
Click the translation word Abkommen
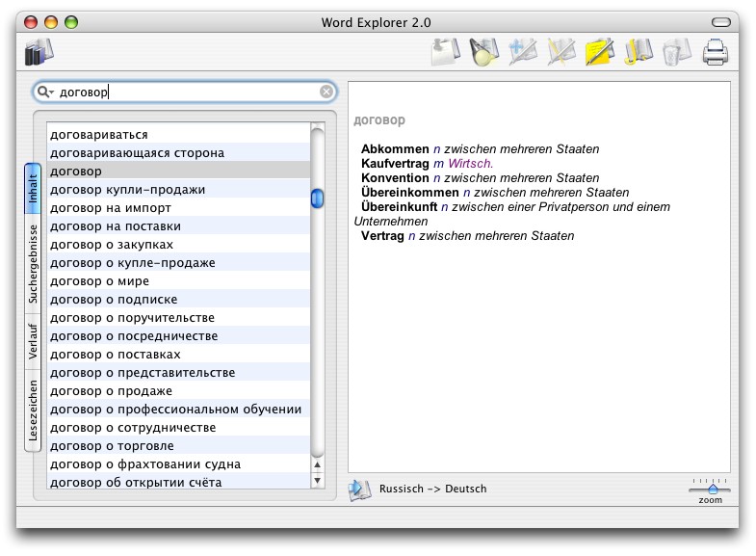pyautogui.click(x=395, y=149)
